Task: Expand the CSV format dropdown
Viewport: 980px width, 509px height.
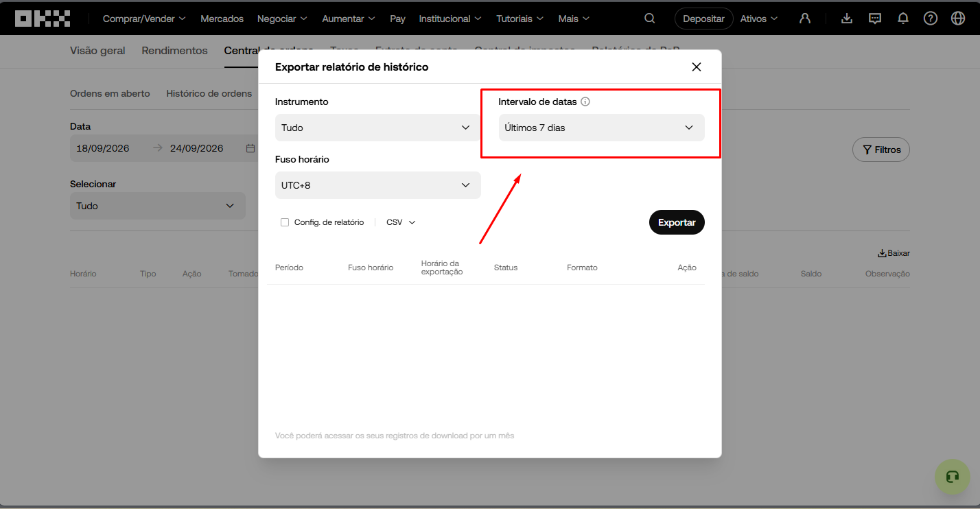Action: (401, 222)
